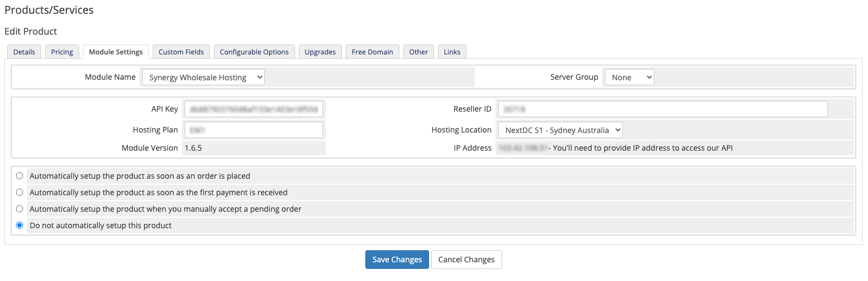
Task: Open the Links tab
Action: [x=452, y=52]
